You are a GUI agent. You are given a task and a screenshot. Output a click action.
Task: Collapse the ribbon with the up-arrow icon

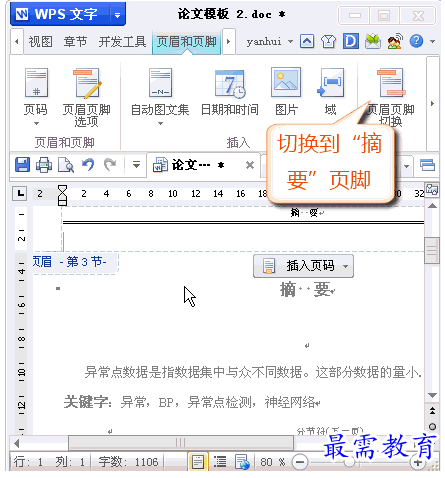[307, 41]
